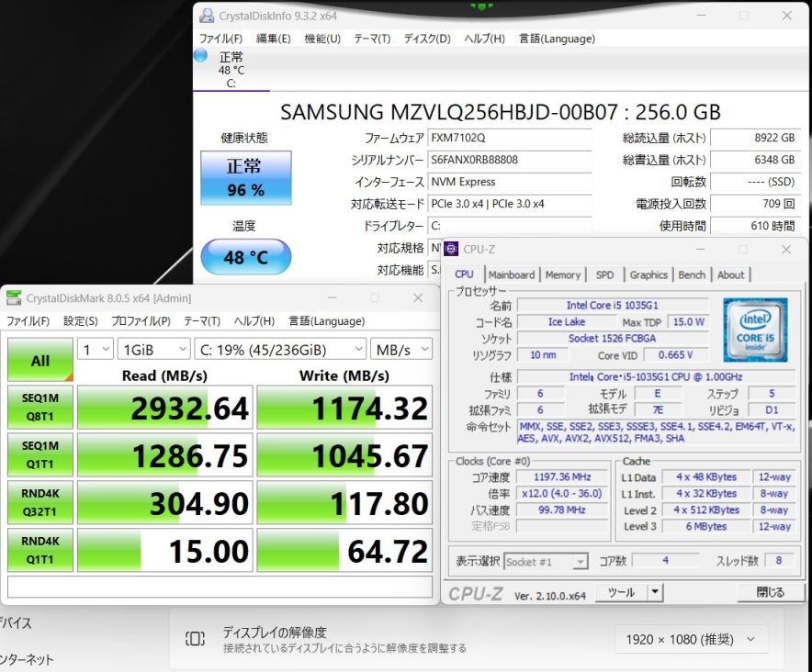Open ヘルプ(H) menu in CrystalDiskInfo

tap(484, 39)
